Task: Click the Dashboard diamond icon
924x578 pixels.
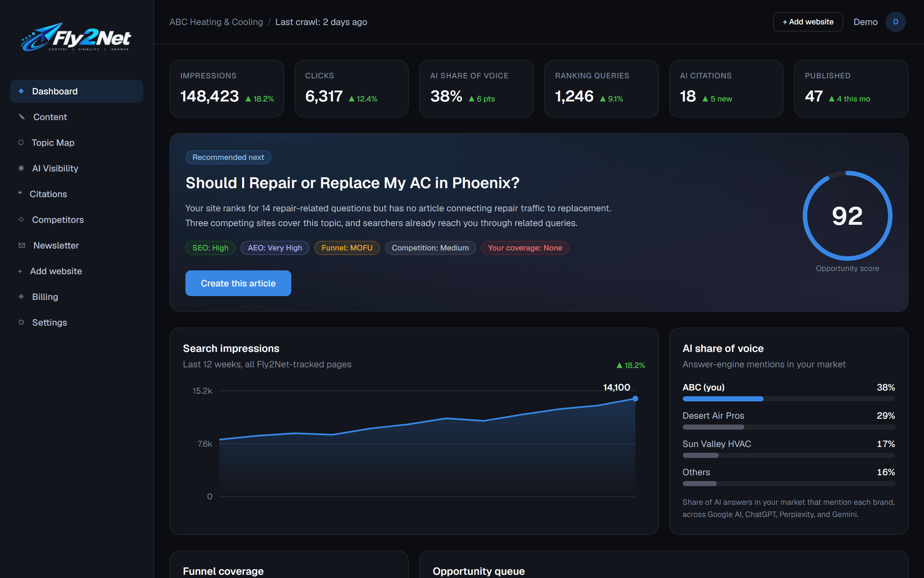Action: pos(21,91)
